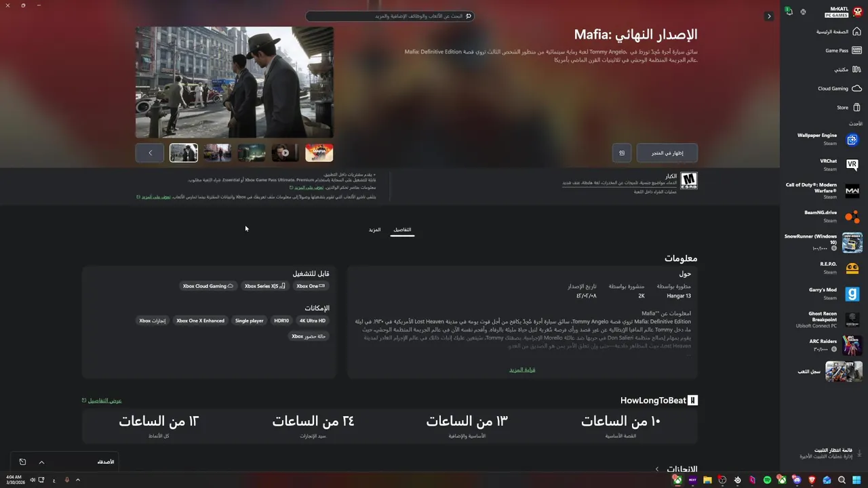Click the Xbox Cloud Gaming tag
This screenshot has width=868, height=488.
point(208,286)
